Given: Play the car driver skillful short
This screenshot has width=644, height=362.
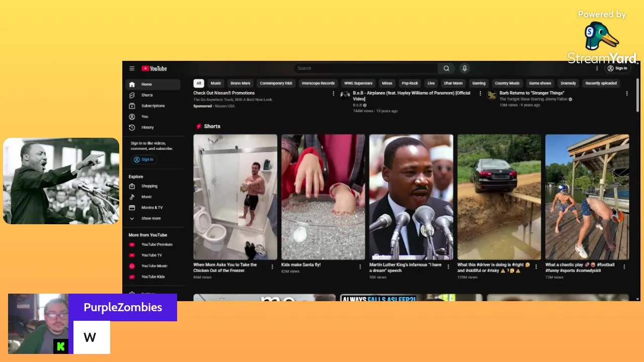Looking at the screenshot, I should (499, 197).
